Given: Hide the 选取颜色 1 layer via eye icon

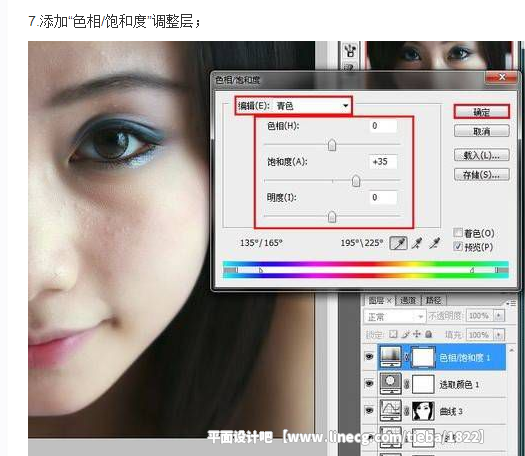Looking at the screenshot, I should tap(369, 384).
